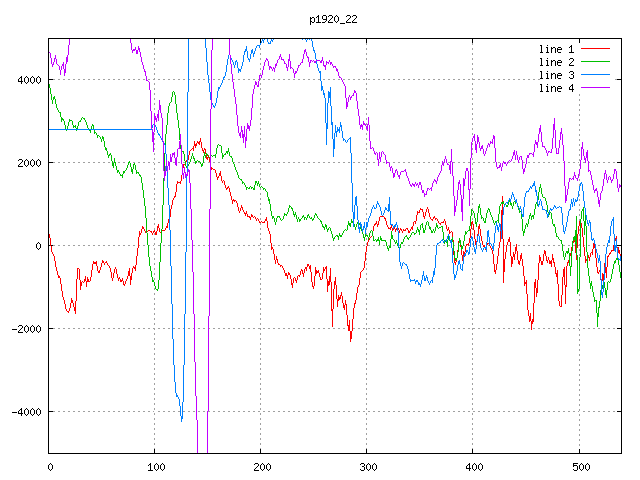This screenshot has width=640, height=480.
Task: Click the x-axis tick label 100
Action: point(155,467)
